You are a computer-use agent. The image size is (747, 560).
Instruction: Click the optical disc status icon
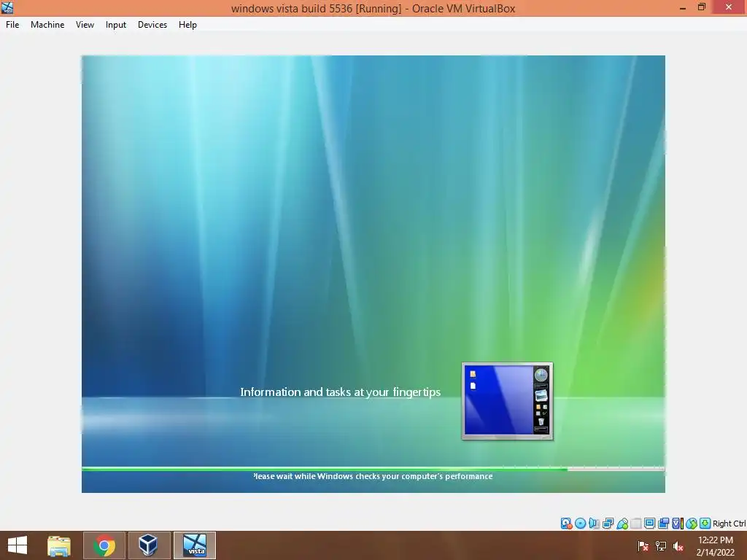point(580,524)
